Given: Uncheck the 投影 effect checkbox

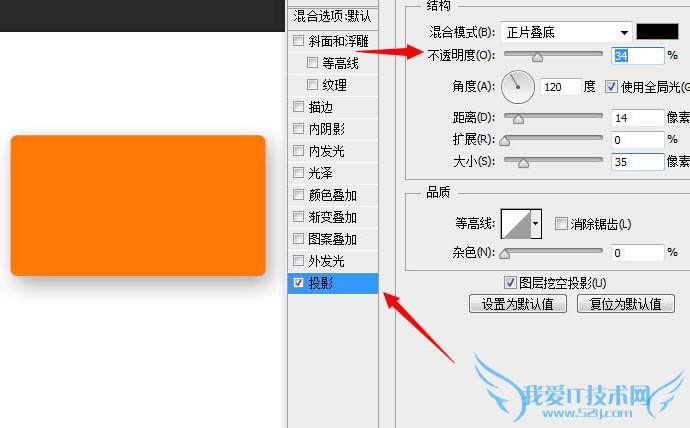Looking at the screenshot, I should point(298,282).
